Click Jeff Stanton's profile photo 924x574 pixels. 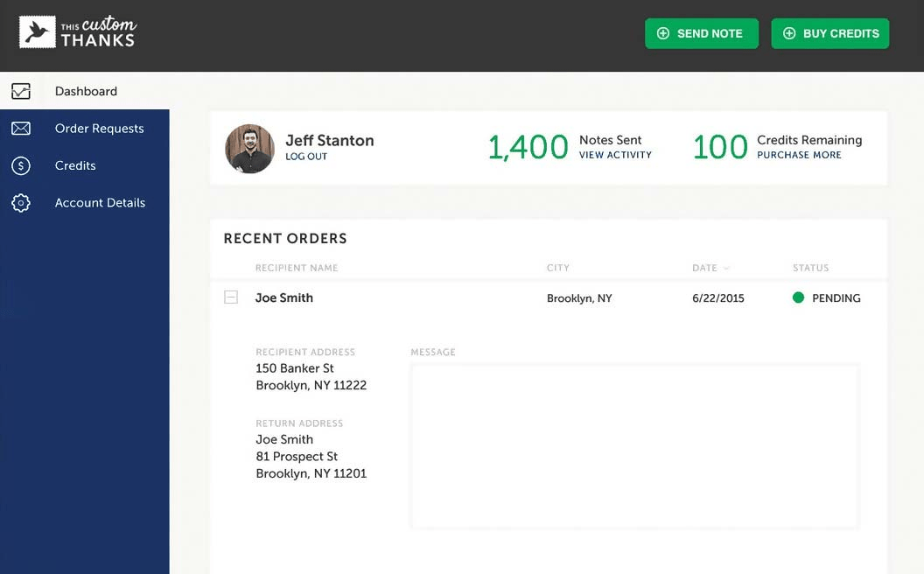[249, 148]
